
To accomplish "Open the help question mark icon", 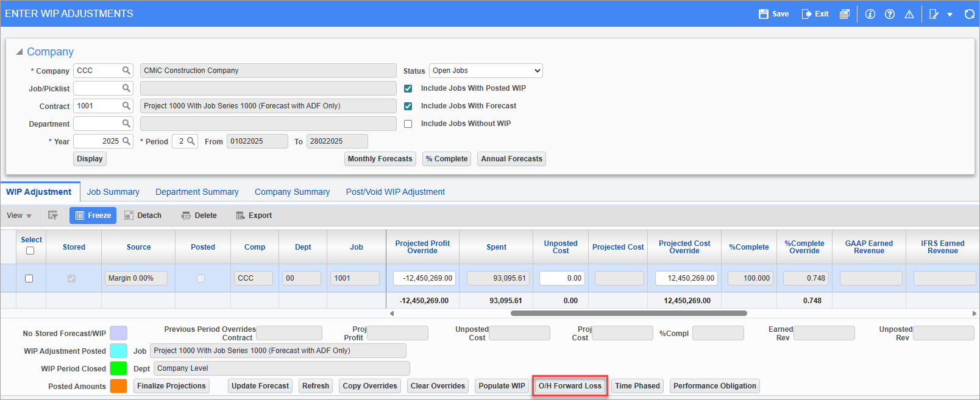I will pos(890,14).
